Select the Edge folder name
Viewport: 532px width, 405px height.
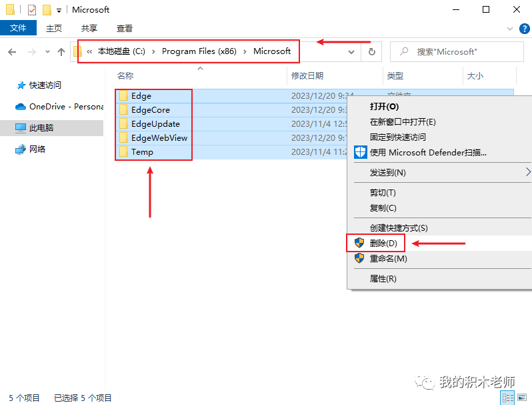[x=141, y=96]
